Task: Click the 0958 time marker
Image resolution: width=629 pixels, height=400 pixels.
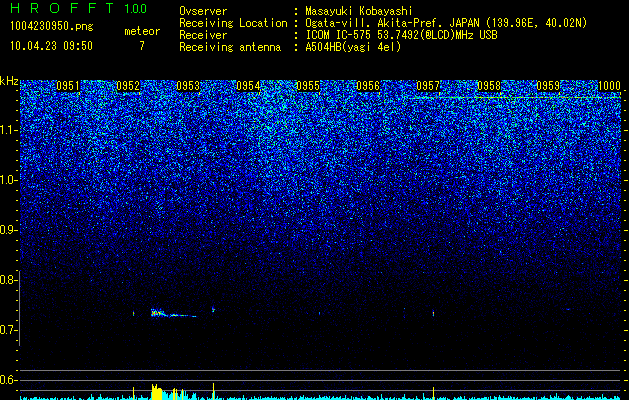Action: tap(489, 86)
